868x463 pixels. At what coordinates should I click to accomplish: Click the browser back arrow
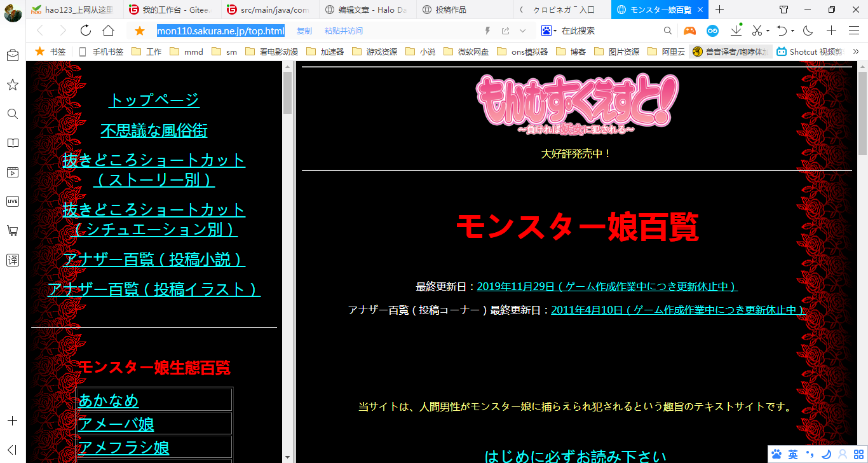[x=39, y=31]
